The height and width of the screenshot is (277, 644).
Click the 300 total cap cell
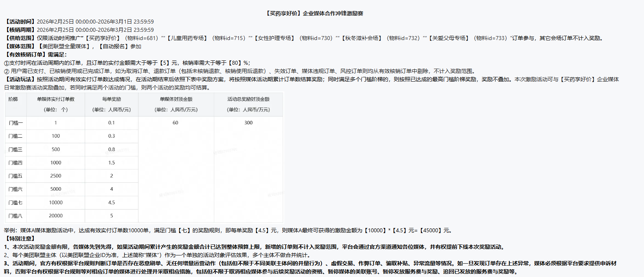[x=248, y=123]
